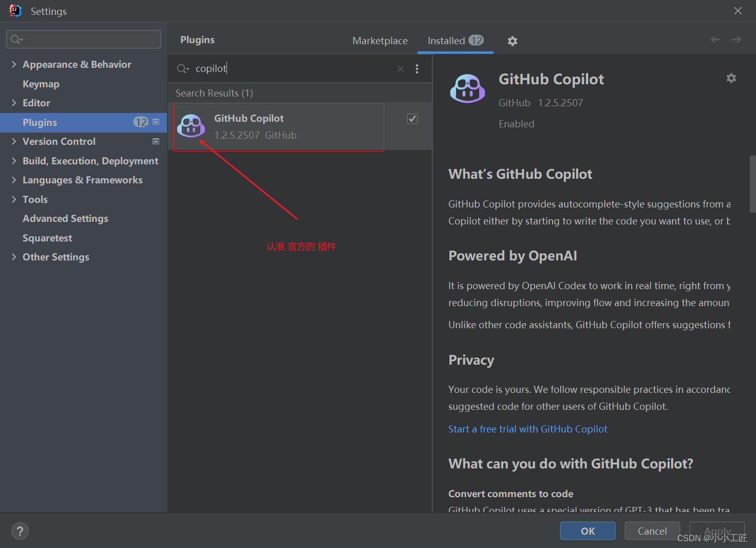Open plugin search options three-dot menu

pyautogui.click(x=417, y=69)
